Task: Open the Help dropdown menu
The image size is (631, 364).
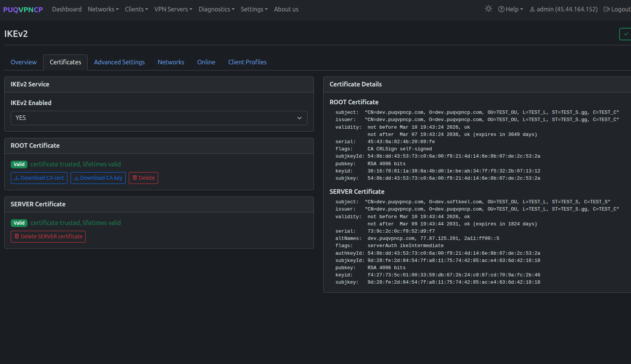Action: tap(511, 9)
